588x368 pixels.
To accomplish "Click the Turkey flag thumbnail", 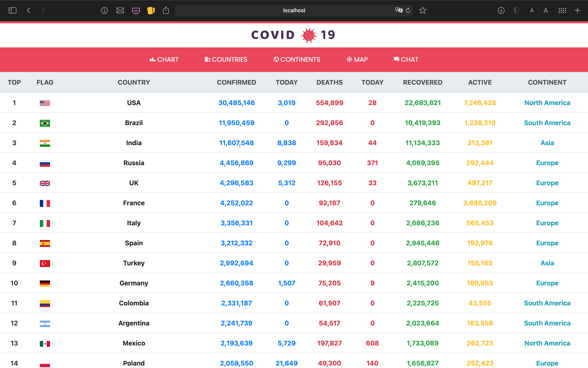I will [45, 263].
